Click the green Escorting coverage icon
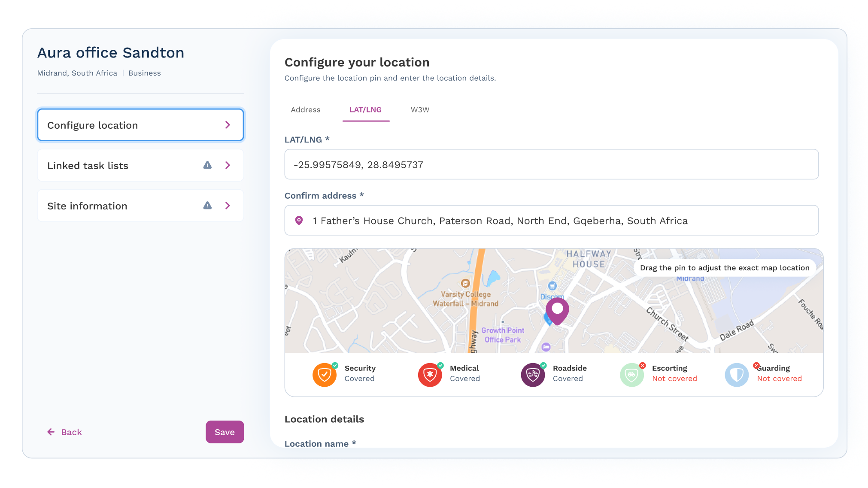This screenshot has height=488, width=868. point(632,375)
